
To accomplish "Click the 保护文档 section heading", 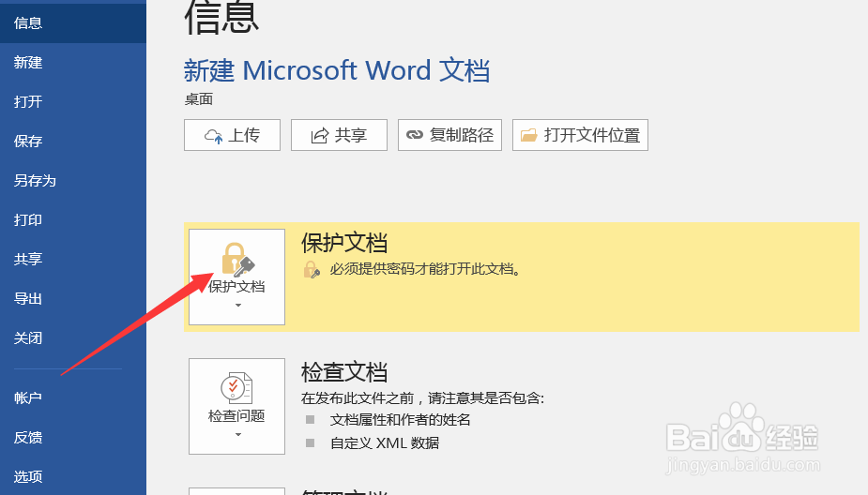I will pyautogui.click(x=344, y=243).
